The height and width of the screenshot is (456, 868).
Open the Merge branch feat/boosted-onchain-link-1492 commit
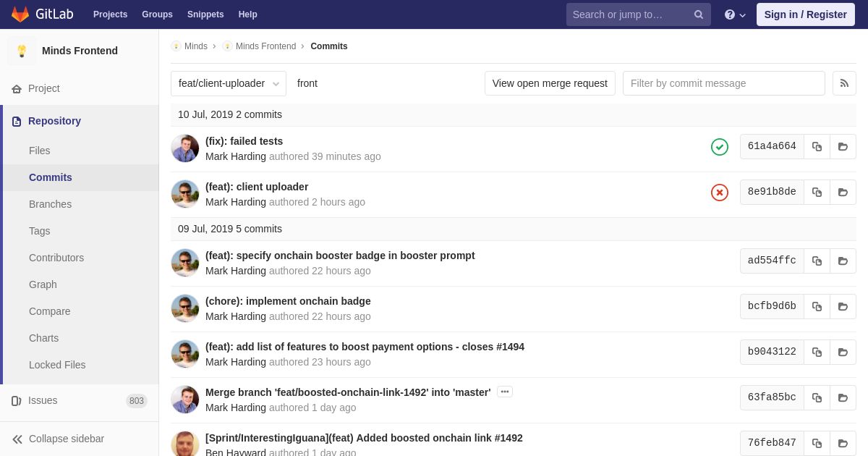(348, 392)
